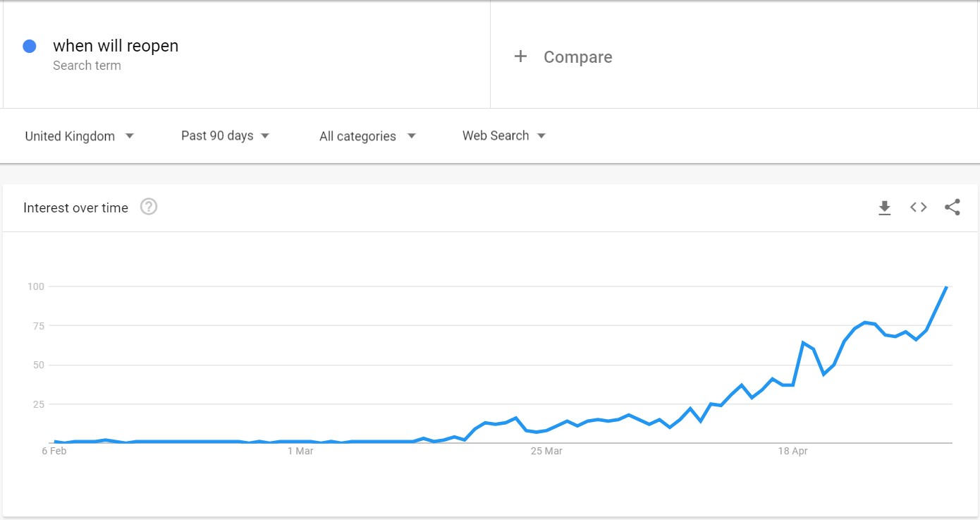Open the All categories dropdown
The height and width of the screenshot is (520, 980).
(367, 135)
